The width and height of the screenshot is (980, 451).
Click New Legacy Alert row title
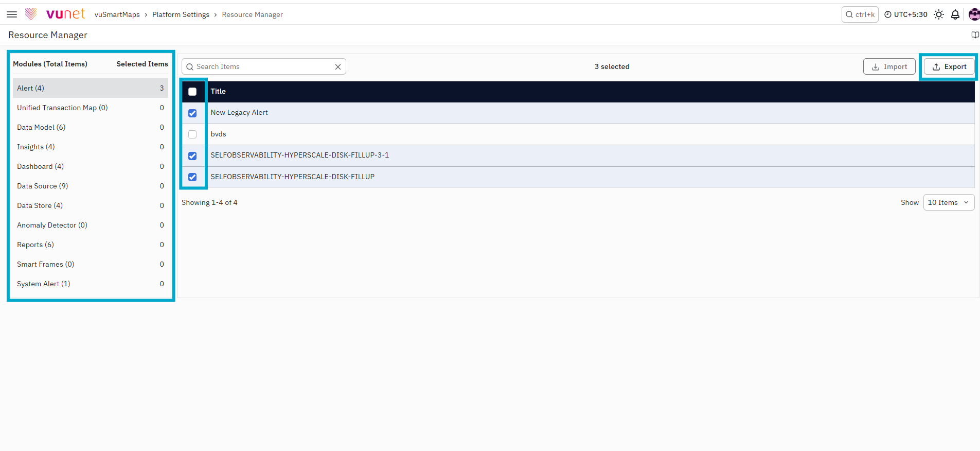click(239, 112)
